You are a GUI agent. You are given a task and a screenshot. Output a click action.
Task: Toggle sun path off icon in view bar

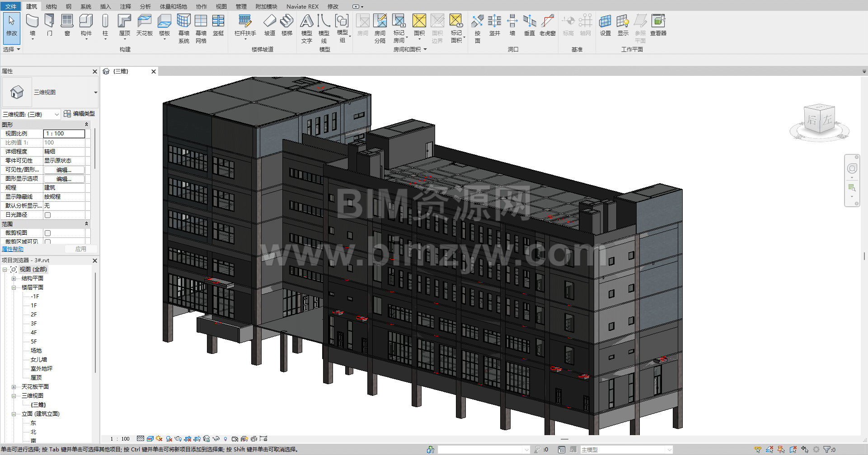(x=159, y=438)
